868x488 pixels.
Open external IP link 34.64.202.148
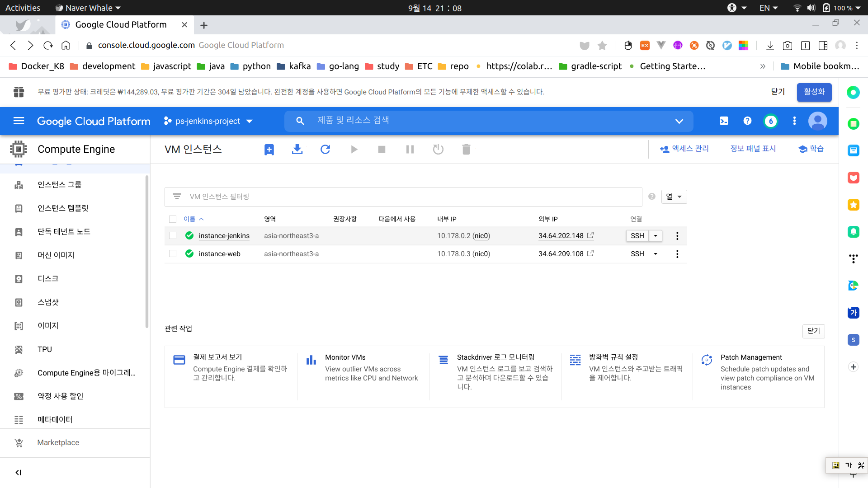pos(561,236)
